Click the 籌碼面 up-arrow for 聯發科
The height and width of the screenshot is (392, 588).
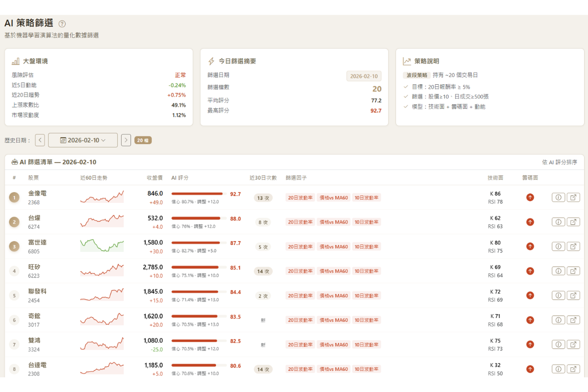tap(530, 295)
